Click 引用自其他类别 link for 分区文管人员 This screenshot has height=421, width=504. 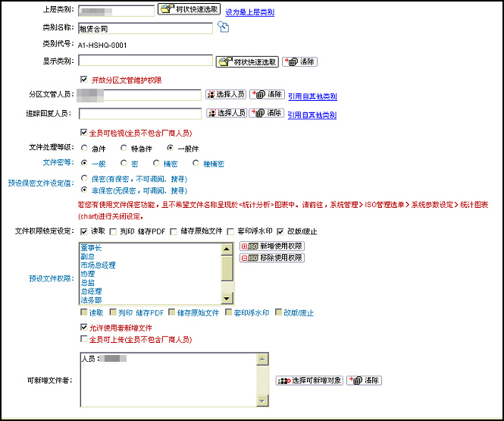(x=312, y=97)
